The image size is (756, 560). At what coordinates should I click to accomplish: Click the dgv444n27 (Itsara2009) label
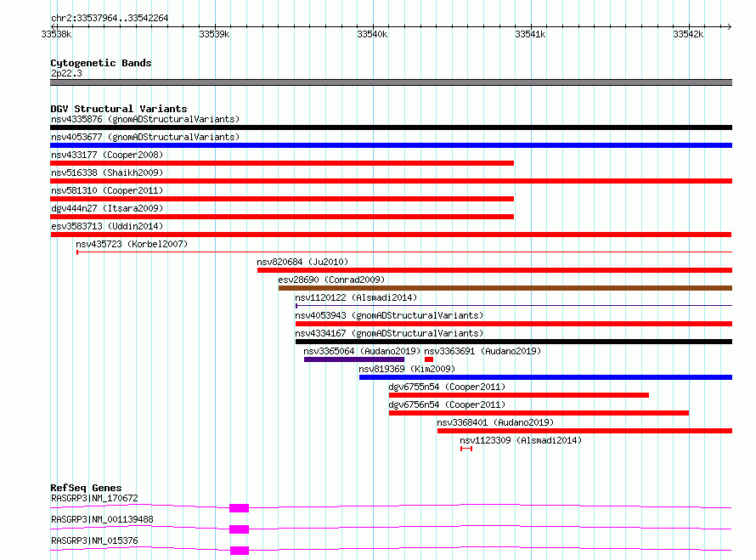[x=107, y=208]
